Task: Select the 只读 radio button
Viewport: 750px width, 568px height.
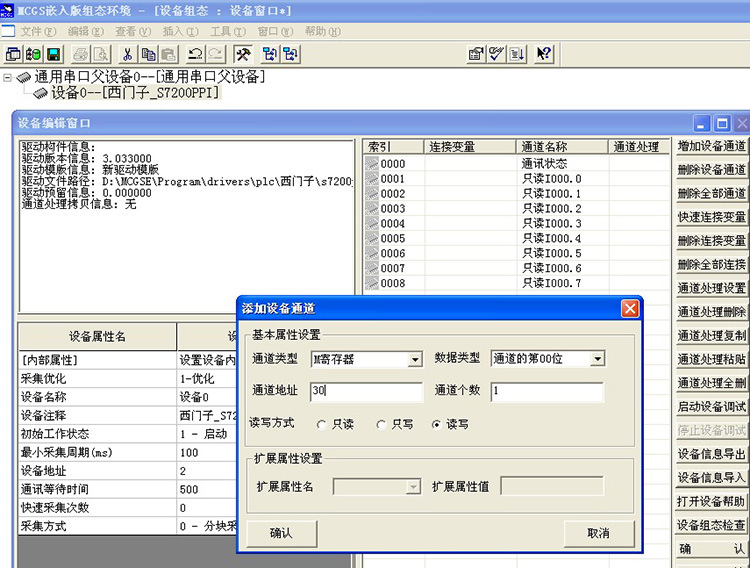Action: (321, 424)
